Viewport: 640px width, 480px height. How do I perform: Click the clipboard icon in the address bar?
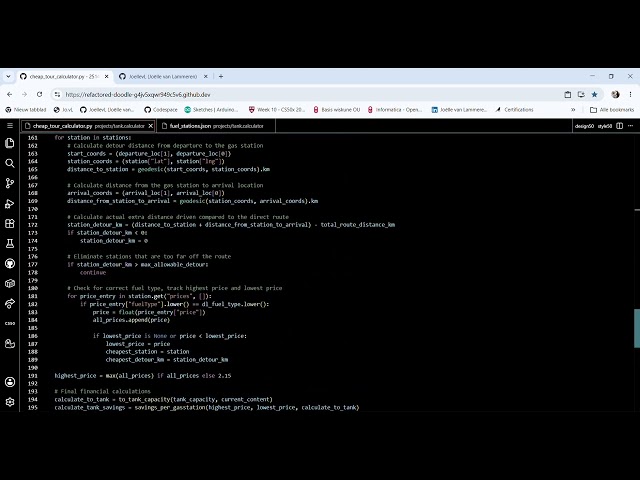[x=567, y=94]
